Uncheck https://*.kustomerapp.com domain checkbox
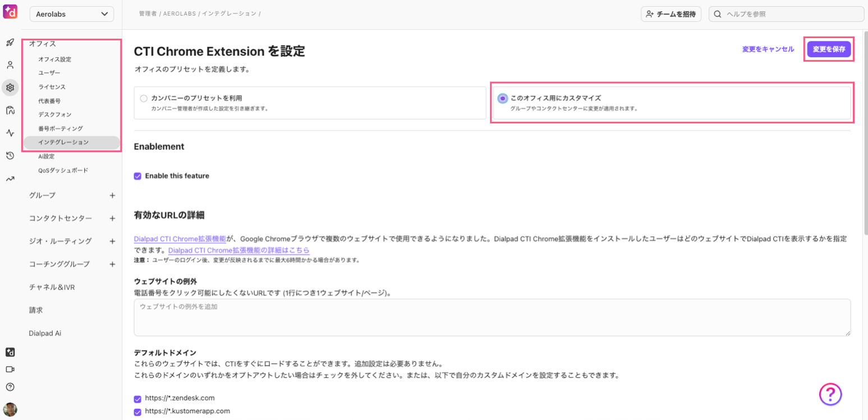The width and height of the screenshot is (868, 420). coord(137,412)
